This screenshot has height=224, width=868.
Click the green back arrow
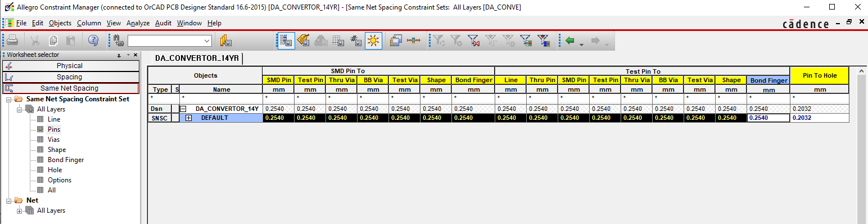point(571,41)
